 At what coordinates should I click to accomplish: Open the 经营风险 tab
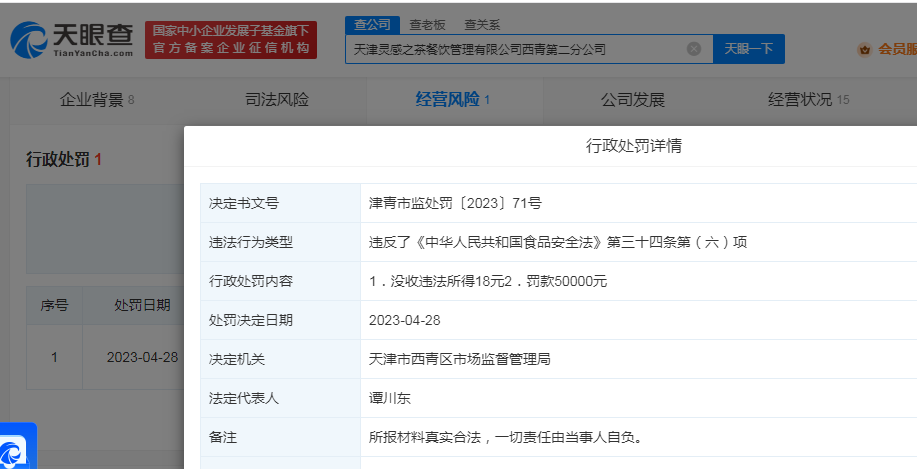click(x=453, y=100)
